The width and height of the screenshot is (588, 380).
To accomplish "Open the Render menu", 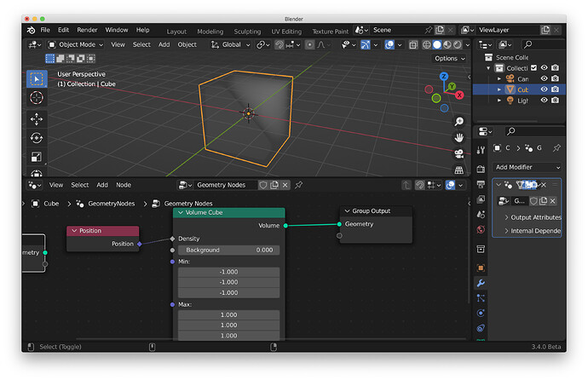I will click(x=87, y=30).
